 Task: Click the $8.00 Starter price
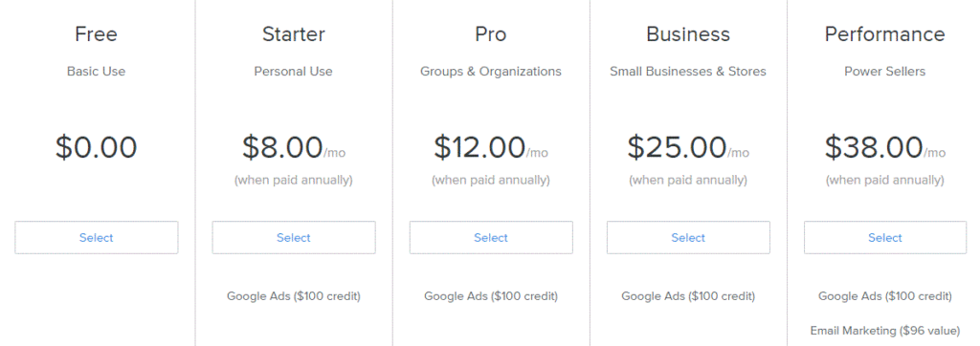click(x=282, y=147)
